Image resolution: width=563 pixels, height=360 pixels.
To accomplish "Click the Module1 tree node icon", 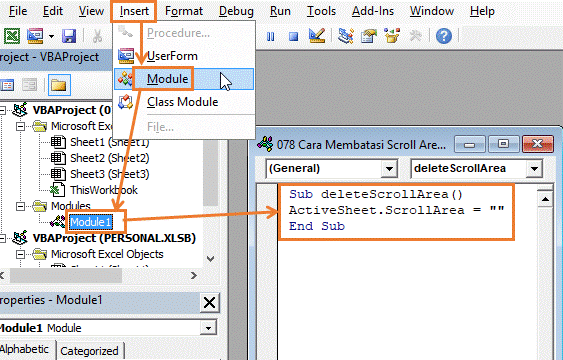I will click(x=58, y=222).
